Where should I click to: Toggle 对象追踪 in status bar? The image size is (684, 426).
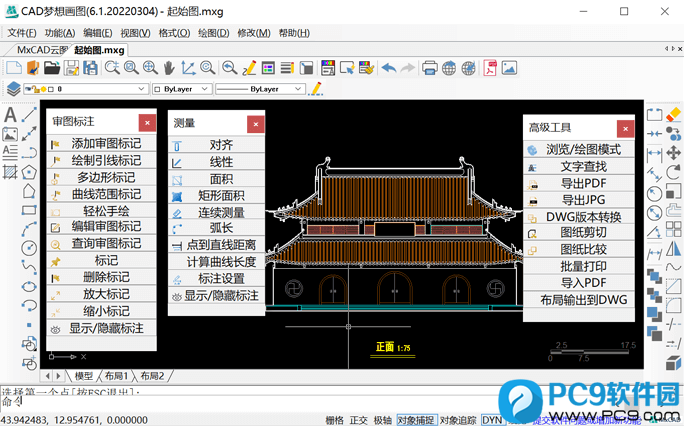click(458, 420)
